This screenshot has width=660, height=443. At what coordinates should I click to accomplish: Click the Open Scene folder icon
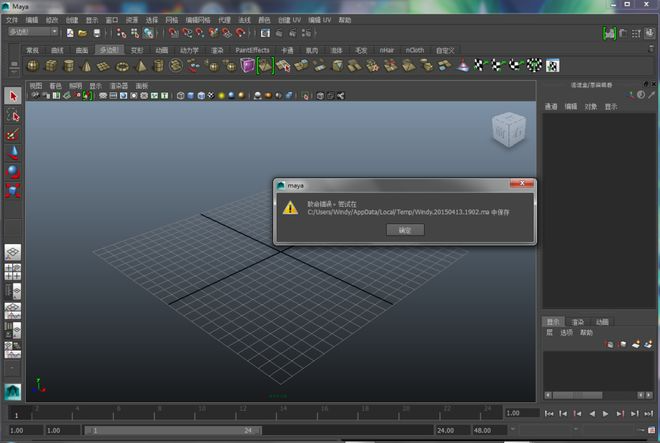pos(82,33)
